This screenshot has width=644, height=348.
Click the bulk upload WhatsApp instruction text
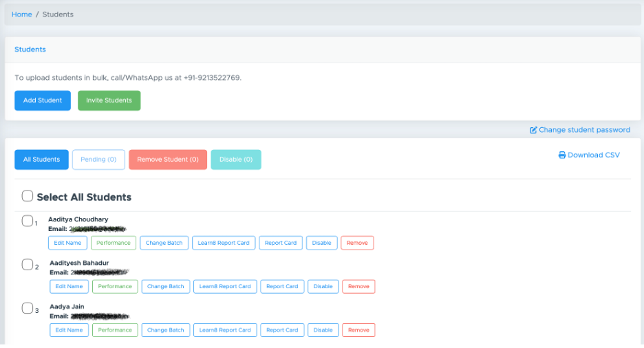128,78
